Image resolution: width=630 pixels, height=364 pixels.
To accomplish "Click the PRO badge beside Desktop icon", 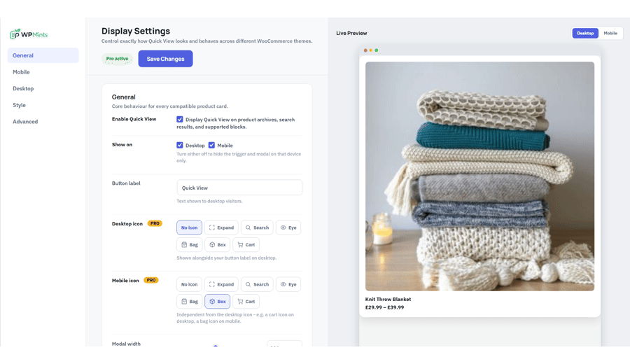I will [155, 223].
